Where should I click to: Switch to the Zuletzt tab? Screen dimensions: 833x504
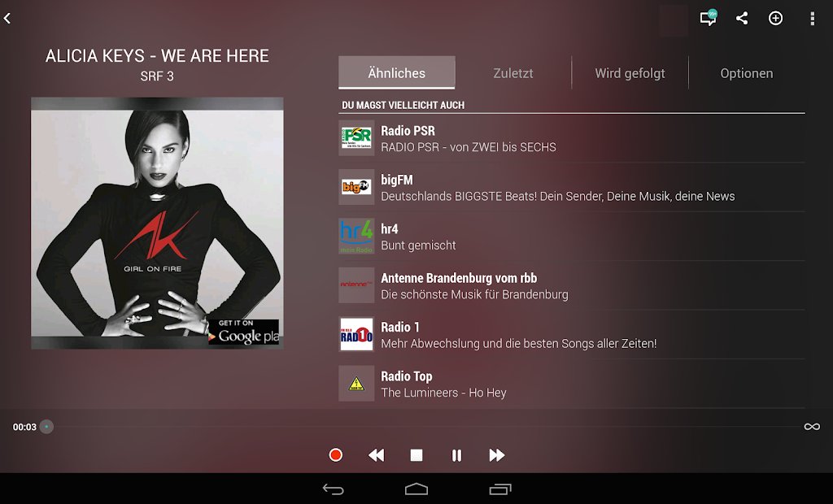[512, 72]
